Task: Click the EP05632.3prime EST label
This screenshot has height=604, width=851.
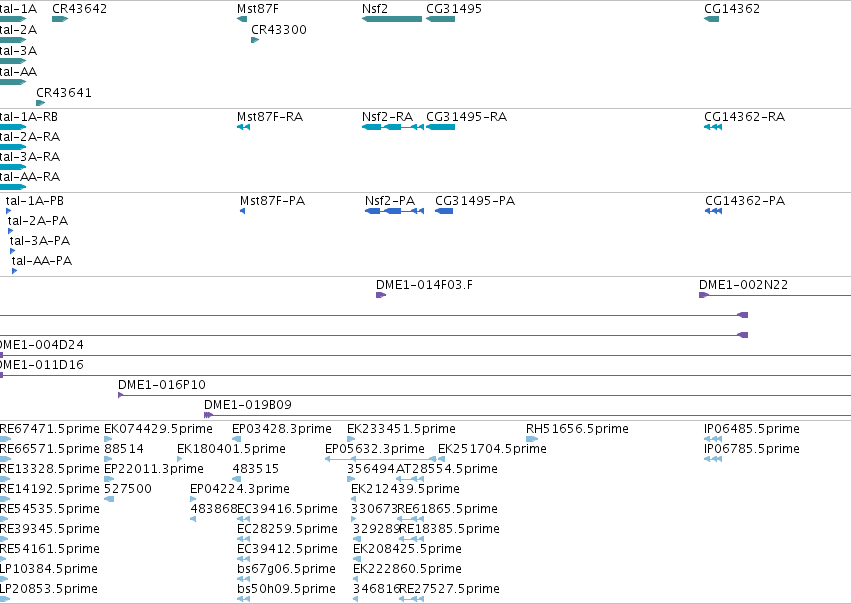Action: [x=374, y=449]
